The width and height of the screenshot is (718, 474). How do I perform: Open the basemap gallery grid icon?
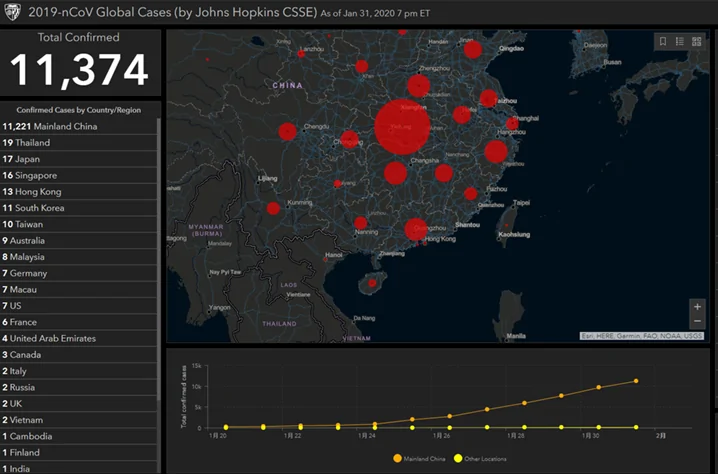(x=696, y=41)
